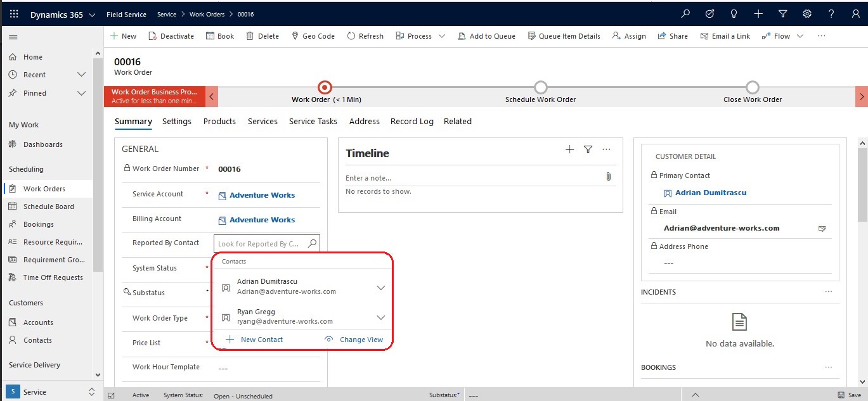Open Schedule Board in sidebar

click(x=48, y=207)
